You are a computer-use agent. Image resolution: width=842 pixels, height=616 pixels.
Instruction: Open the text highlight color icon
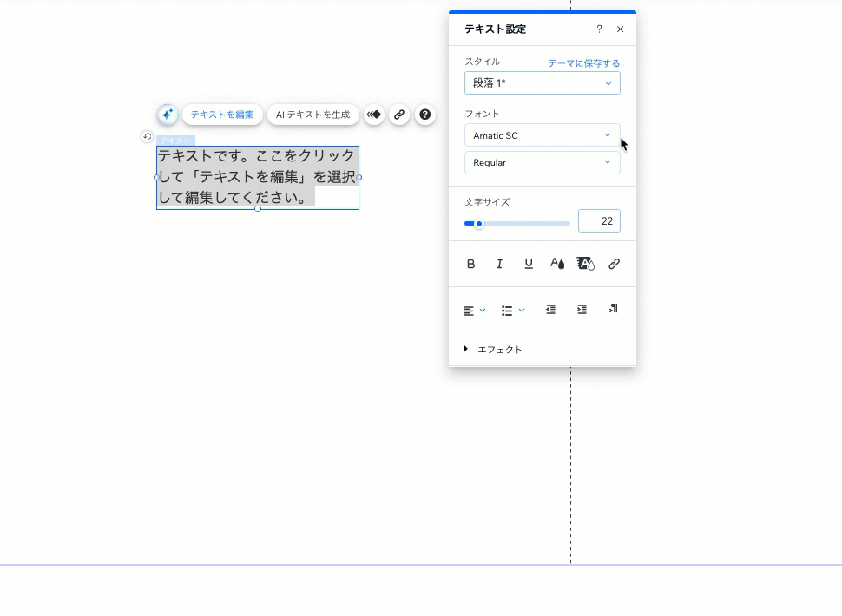click(x=585, y=264)
